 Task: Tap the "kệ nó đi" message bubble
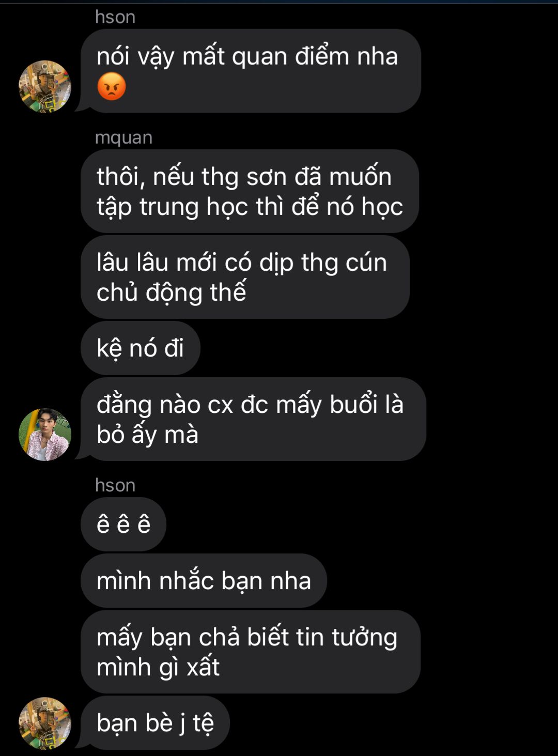click(141, 348)
